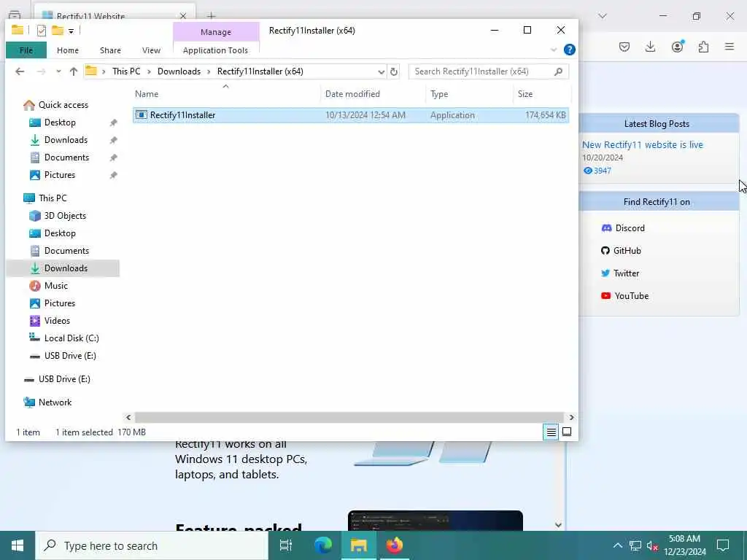747x560 pixels.
Task: Click the search magnifier icon in Explorer
Action: pyautogui.click(x=558, y=71)
